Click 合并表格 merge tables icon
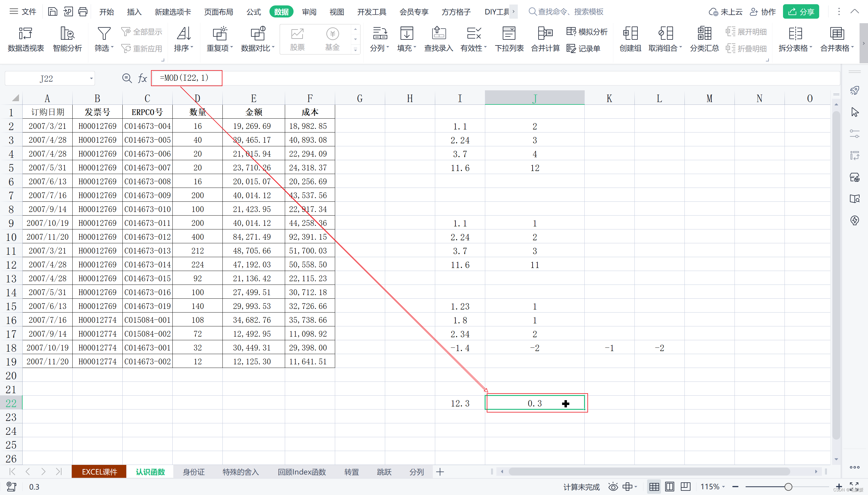Image resolution: width=868 pixels, height=495 pixels. (837, 33)
